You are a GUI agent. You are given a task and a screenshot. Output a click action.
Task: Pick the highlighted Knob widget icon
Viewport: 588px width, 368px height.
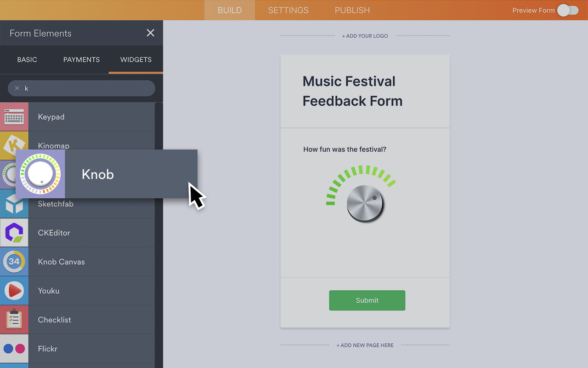point(40,174)
